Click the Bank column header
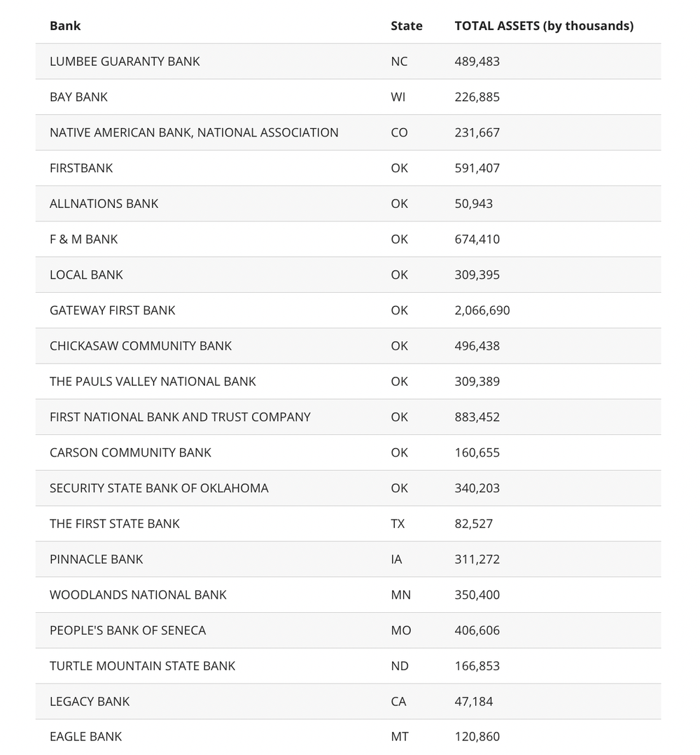This screenshot has height=755, width=700. (65, 26)
